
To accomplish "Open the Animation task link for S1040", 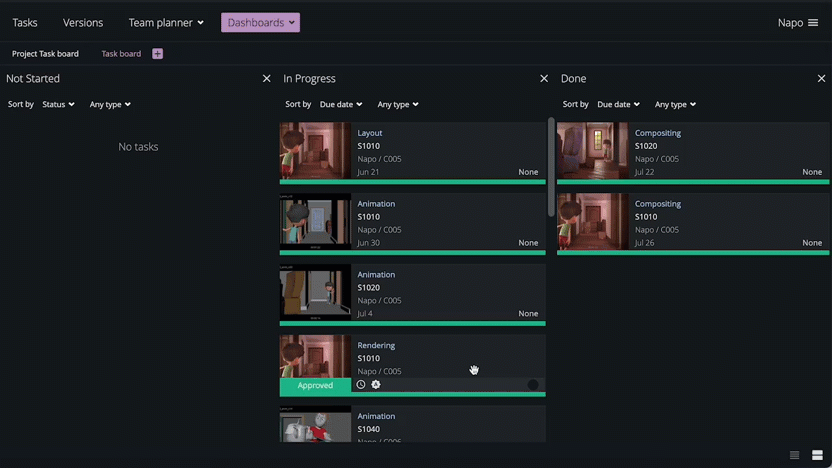I will (x=376, y=417).
